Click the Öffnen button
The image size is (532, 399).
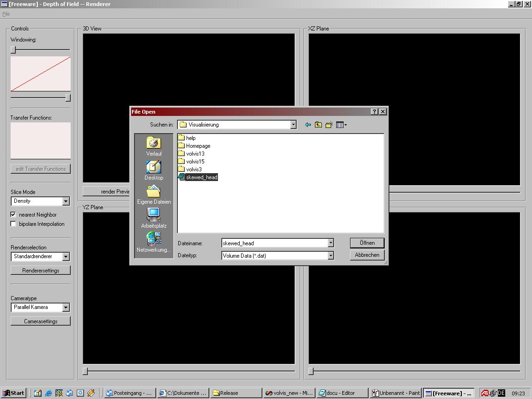tap(367, 243)
